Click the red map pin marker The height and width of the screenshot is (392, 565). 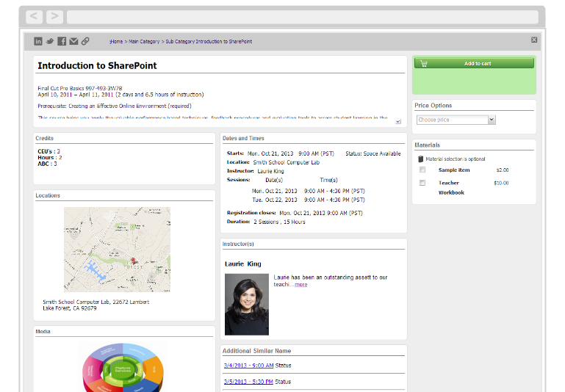(x=133, y=261)
